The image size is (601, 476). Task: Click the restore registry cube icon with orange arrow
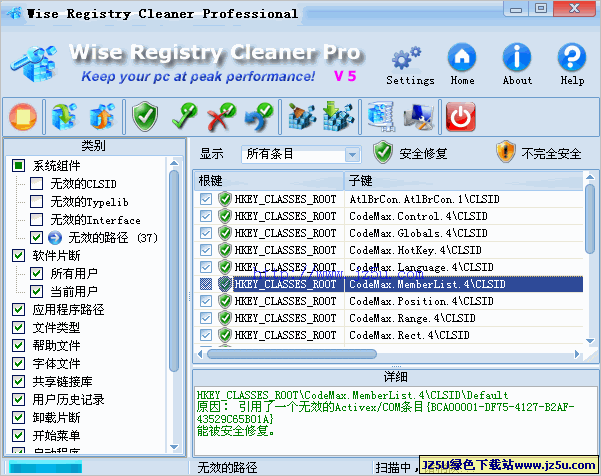[102, 116]
